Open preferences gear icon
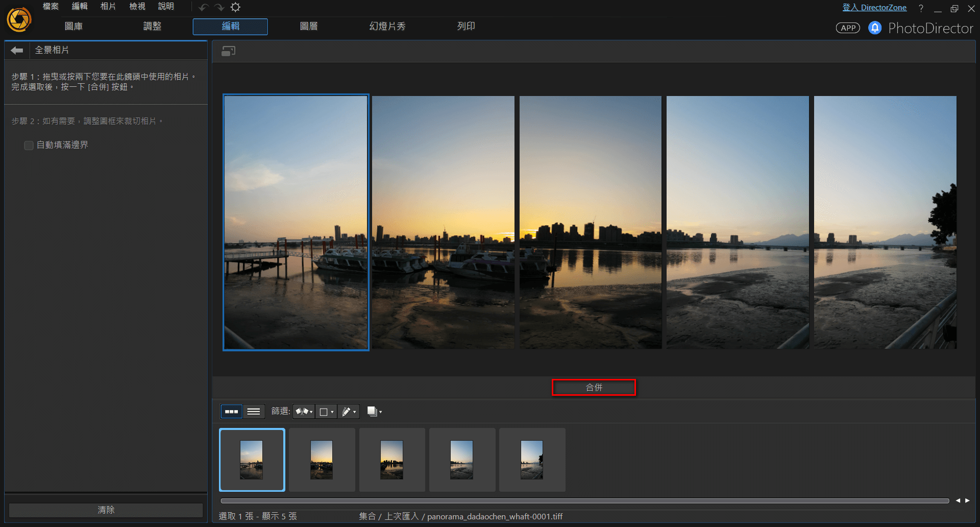The width and height of the screenshot is (980, 527). pos(235,7)
